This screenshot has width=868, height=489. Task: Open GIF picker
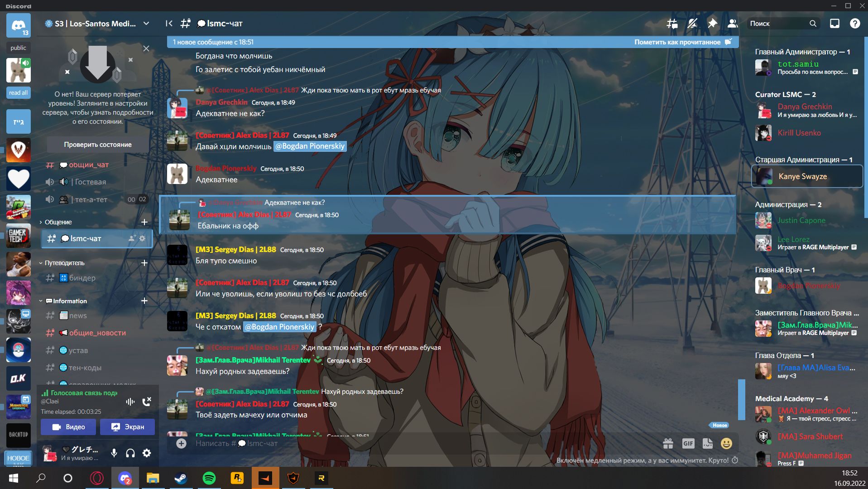688,443
